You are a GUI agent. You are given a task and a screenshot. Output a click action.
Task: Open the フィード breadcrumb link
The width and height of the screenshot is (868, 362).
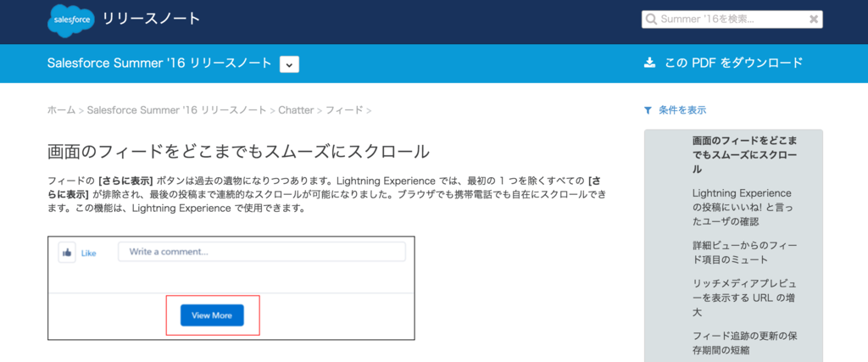(x=344, y=110)
